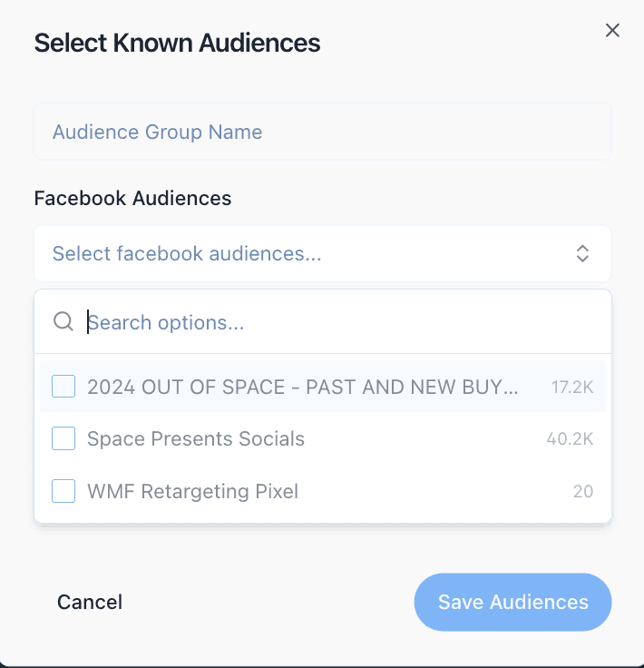This screenshot has height=668, width=644.
Task: Click the Audience Group Name field
Action: click(322, 132)
